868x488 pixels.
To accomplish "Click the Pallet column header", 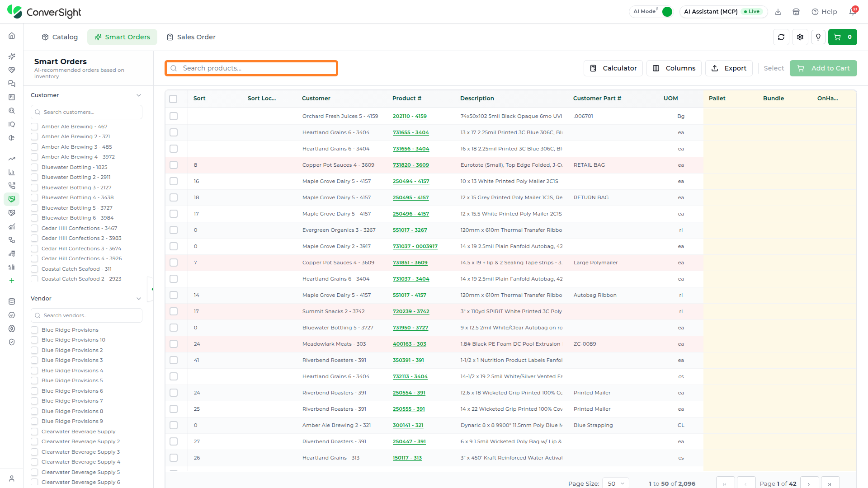I will point(717,99).
